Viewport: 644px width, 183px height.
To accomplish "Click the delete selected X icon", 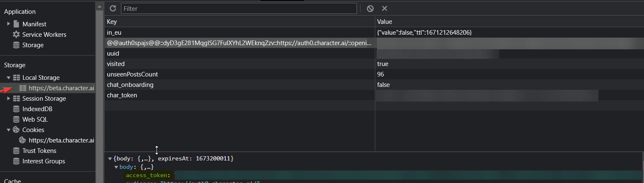I will tap(384, 8).
